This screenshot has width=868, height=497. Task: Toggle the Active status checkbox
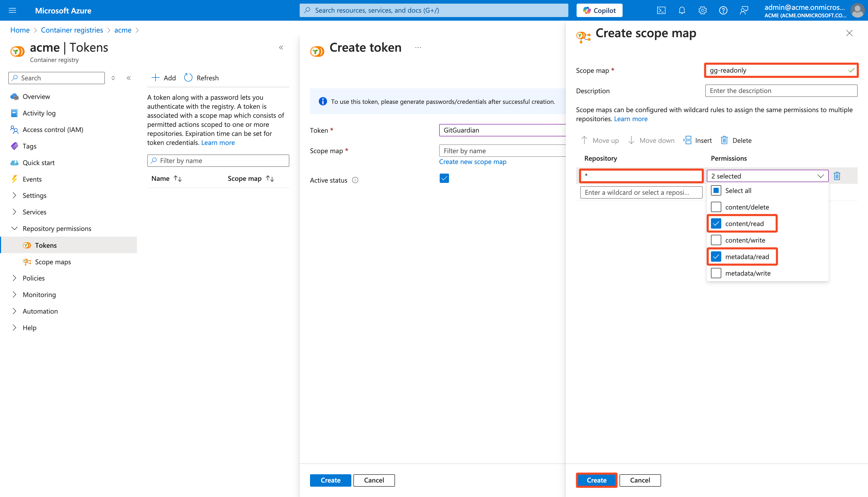coord(444,178)
